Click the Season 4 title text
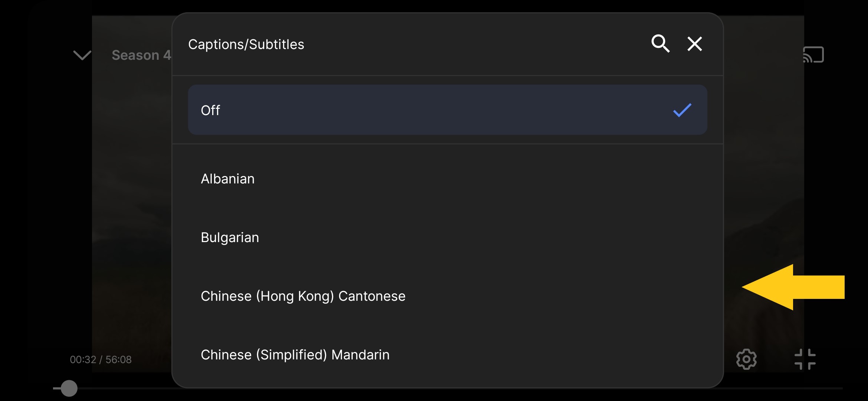 tap(141, 55)
